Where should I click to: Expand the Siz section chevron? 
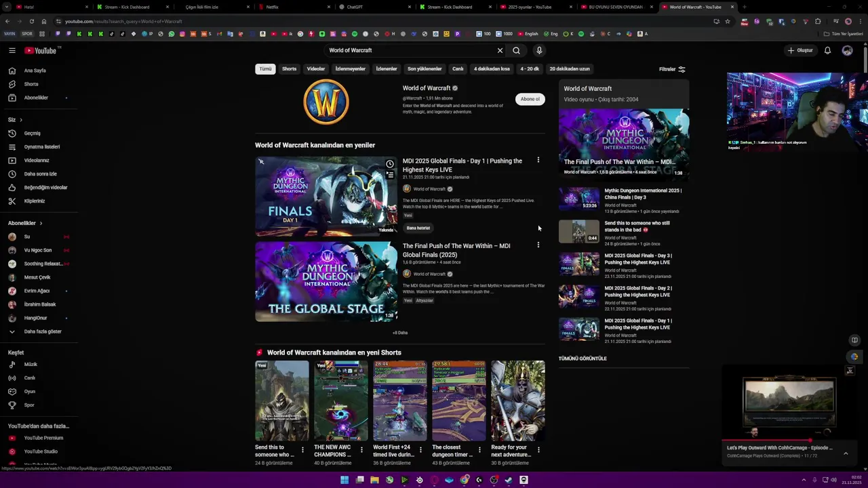(21, 120)
